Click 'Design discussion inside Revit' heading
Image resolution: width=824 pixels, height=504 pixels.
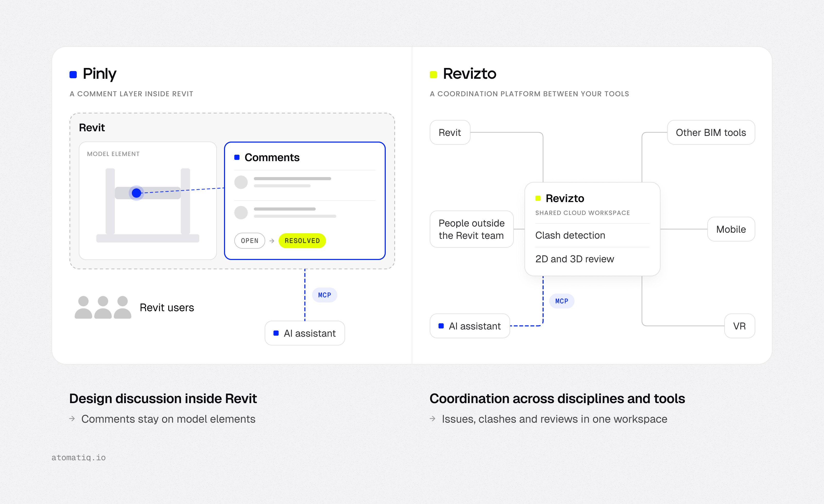click(163, 398)
